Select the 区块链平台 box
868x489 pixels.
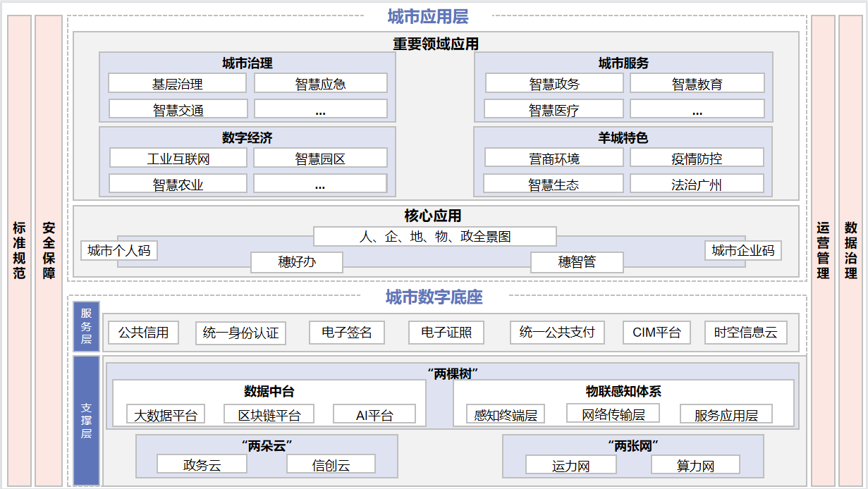[269, 415]
